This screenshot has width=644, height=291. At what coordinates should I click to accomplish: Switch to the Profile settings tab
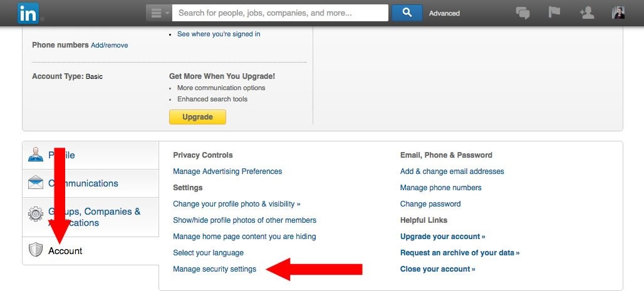tap(90, 155)
